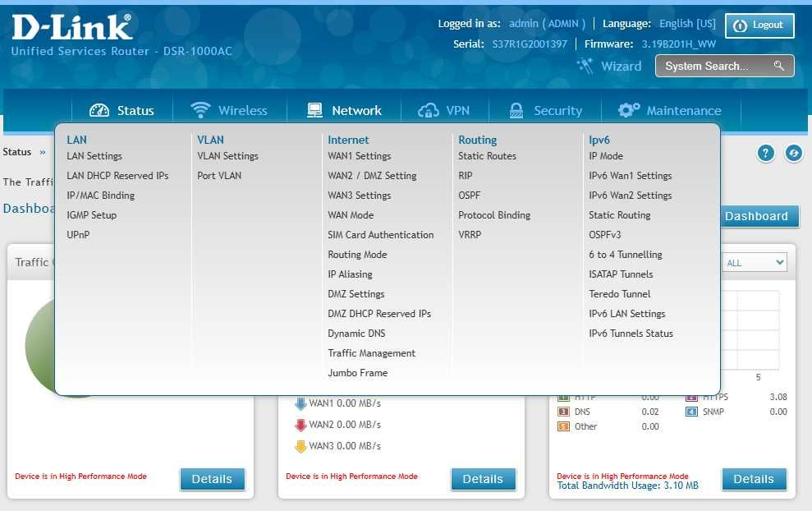Click the Security padlock icon

pyautogui.click(x=516, y=110)
